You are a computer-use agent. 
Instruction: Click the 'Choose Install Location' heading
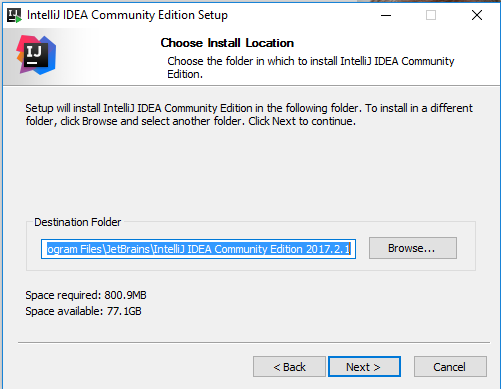(x=227, y=43)
